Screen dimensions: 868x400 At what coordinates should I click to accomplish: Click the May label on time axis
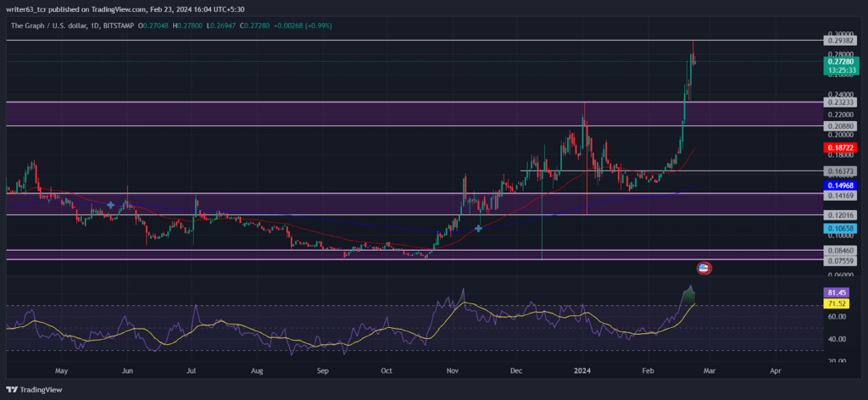61,370
